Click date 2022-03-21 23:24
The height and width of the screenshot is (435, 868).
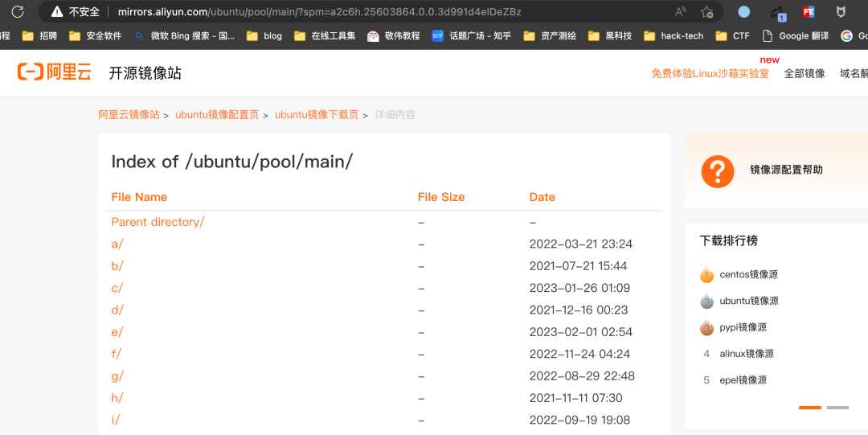click(581, 244)
